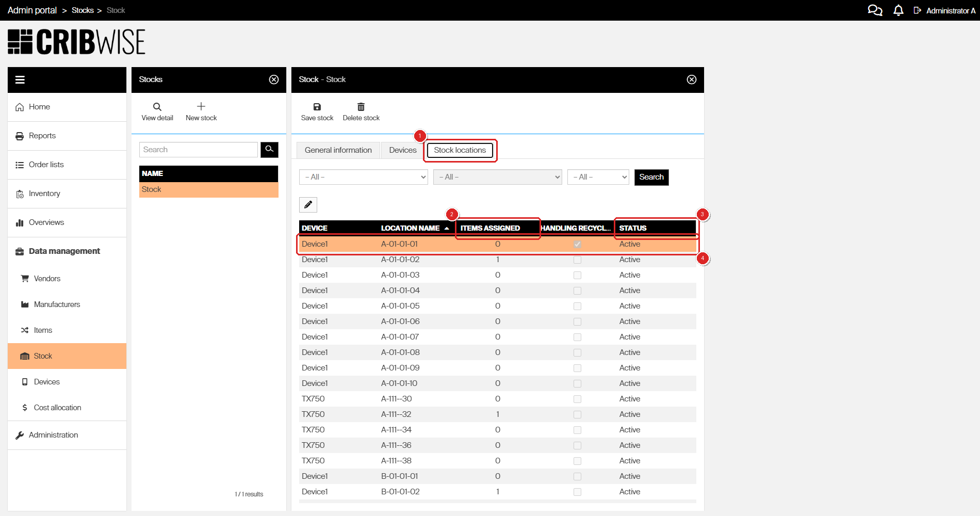Select location A-01-01-07 row
Viewport: 980px width, 516px height.
coord(498,337)
